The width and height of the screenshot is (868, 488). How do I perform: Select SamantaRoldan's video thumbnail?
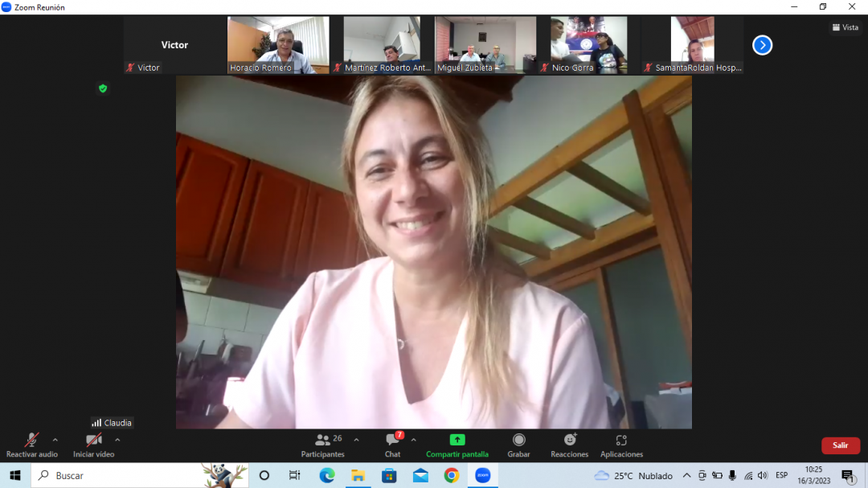pyautogui.click(x=692, y=45)
